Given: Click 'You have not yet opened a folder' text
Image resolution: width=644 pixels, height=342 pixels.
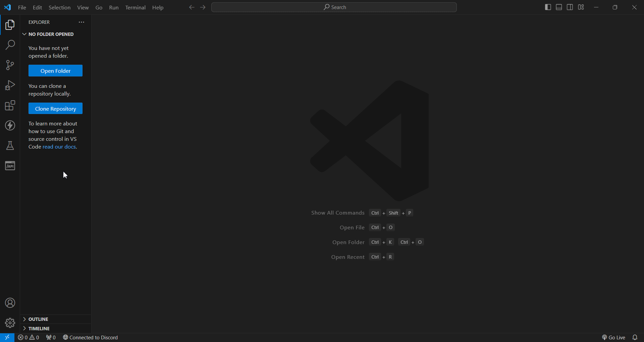Looking at the screenshot, I should pyautogui.click(x=49, y=52).
